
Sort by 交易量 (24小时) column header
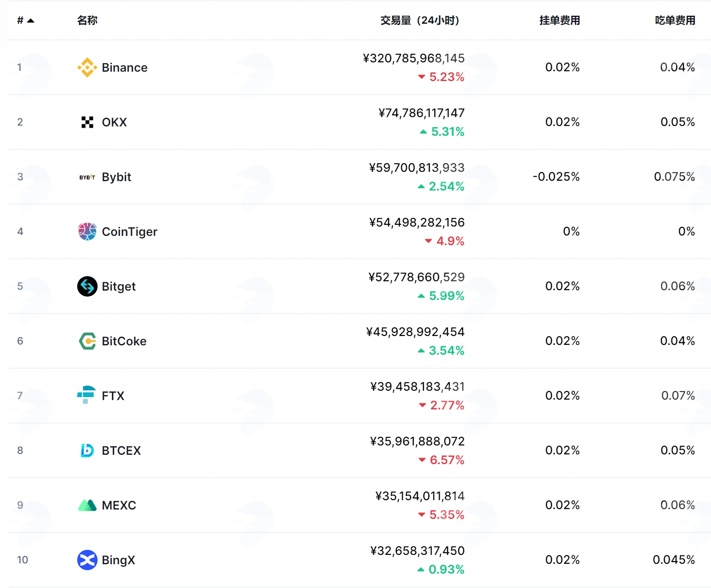click(420, 20)
